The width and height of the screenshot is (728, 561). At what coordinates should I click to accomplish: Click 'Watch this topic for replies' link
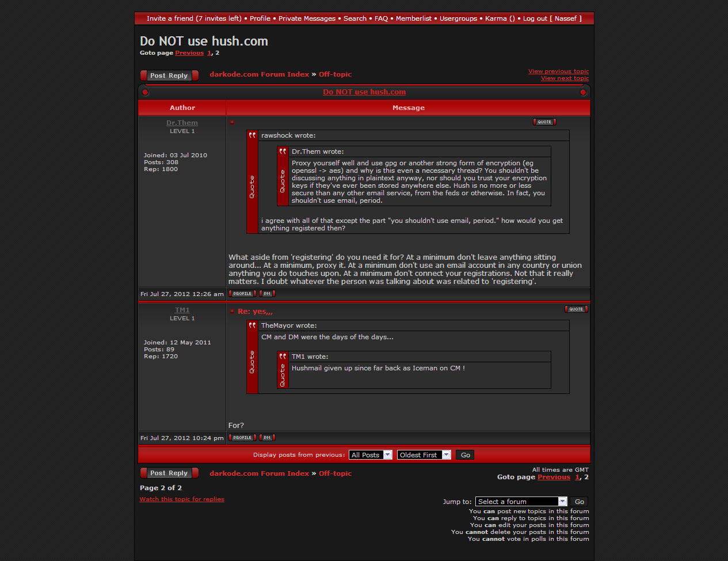pos(182,499)
